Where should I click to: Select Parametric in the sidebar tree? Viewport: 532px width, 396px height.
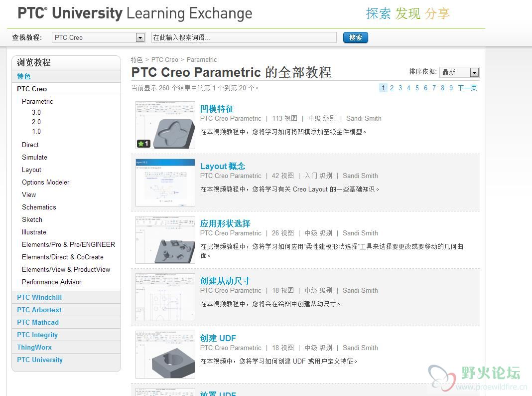click(x=37, y=102)
